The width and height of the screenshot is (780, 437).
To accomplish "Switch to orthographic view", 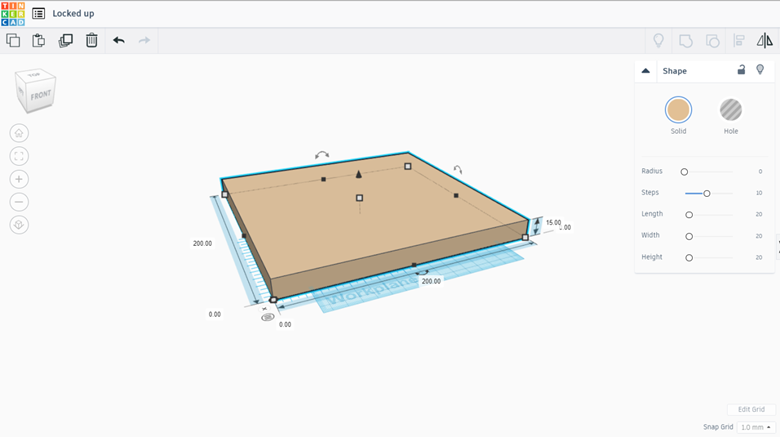I will click(19, 225).
